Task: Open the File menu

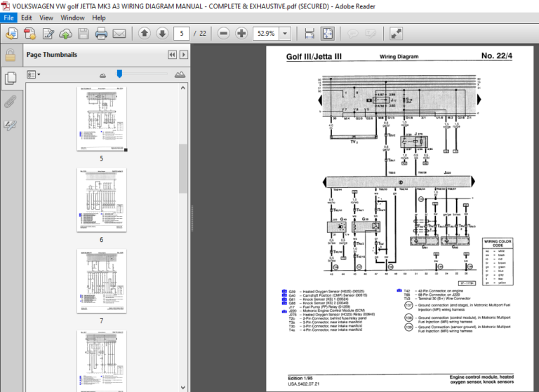Action: tap(8, 18)
